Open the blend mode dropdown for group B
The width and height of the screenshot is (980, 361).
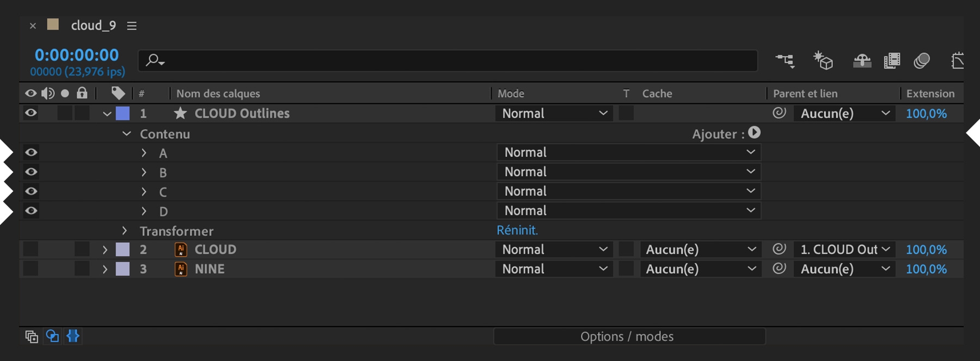[628, 172]
